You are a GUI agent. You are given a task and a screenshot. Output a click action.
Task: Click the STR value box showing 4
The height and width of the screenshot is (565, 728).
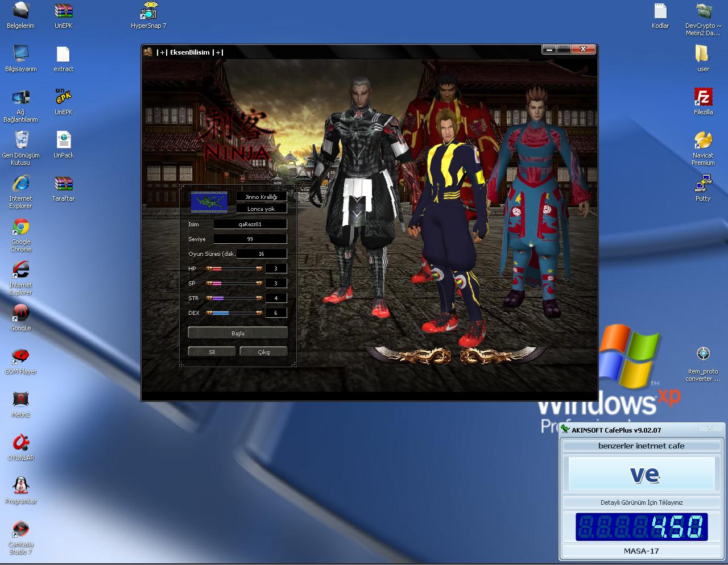point(276,298)
